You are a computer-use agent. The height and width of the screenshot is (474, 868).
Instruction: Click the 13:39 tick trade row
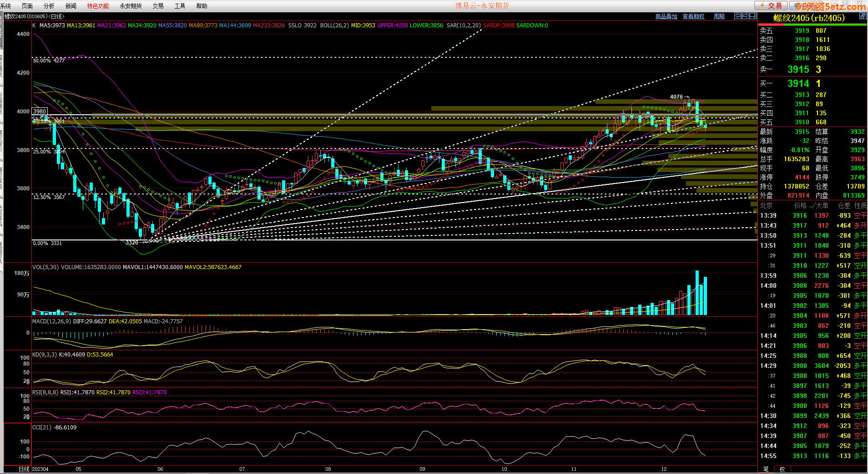pos(813,216)
